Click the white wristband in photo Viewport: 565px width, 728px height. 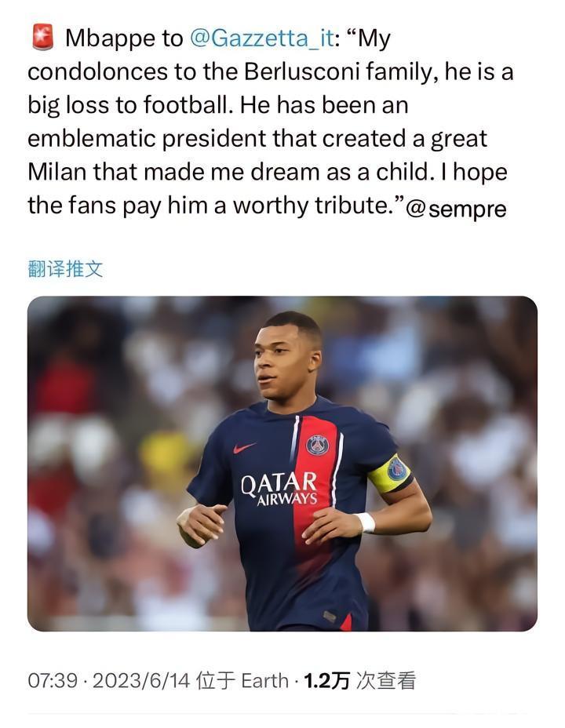tap(366, 522)
